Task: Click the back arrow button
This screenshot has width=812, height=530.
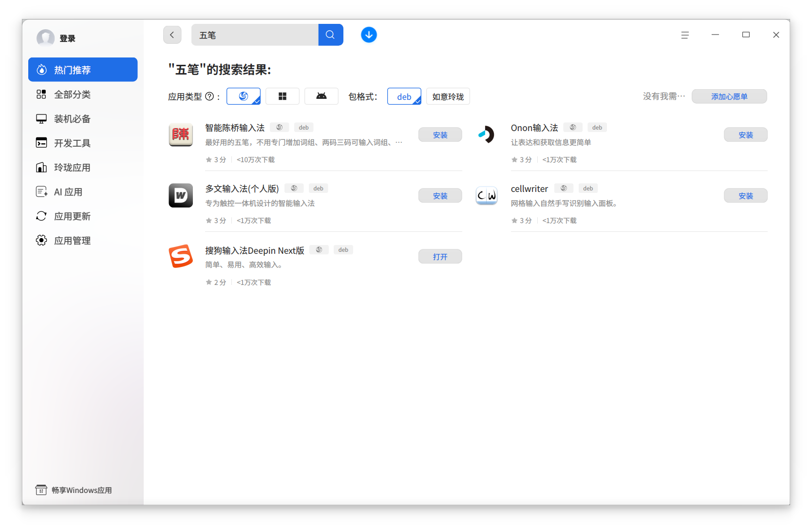Action: tap(172, 35)
